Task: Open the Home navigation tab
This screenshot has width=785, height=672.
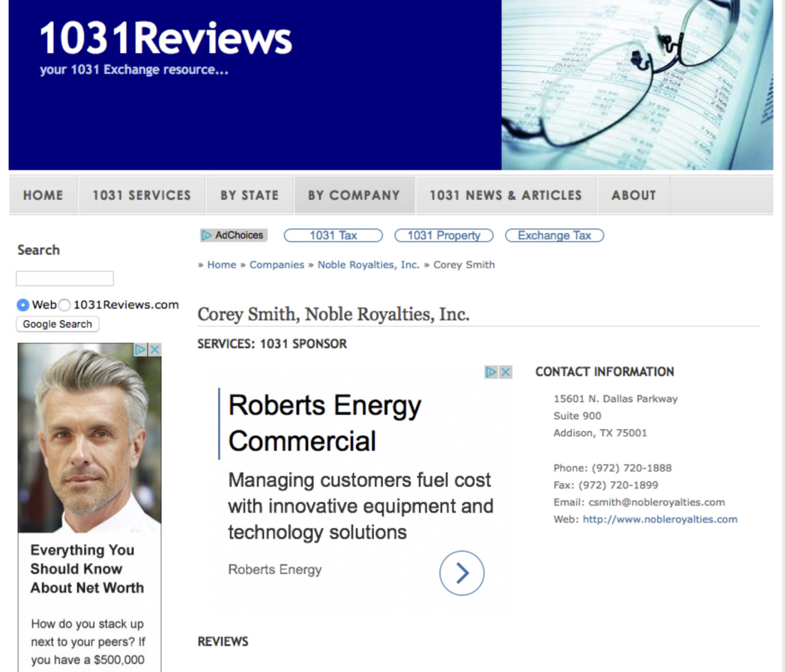Action: pyautogui.click(x=43, y=195)
